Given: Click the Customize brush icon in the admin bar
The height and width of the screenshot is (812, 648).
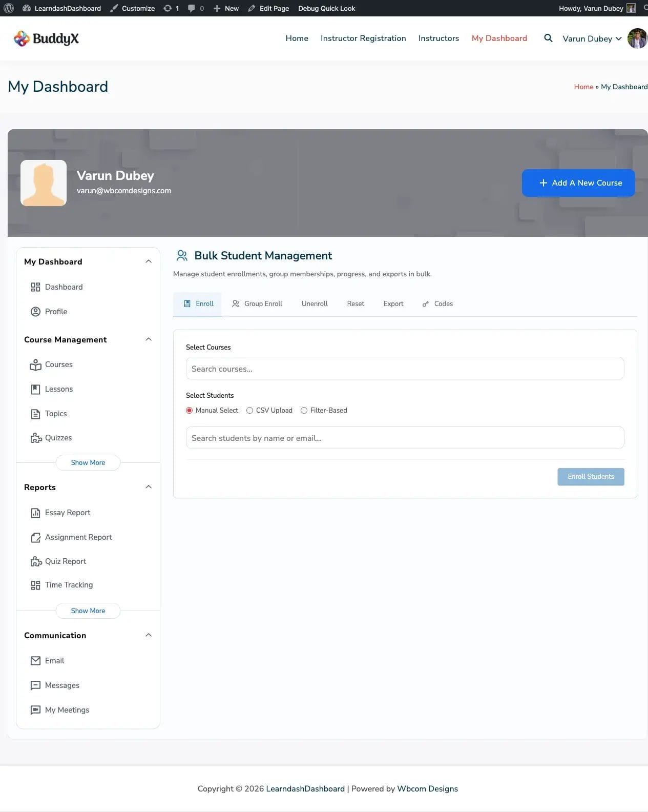Looking at the screenshot, I should click(114, 8).
